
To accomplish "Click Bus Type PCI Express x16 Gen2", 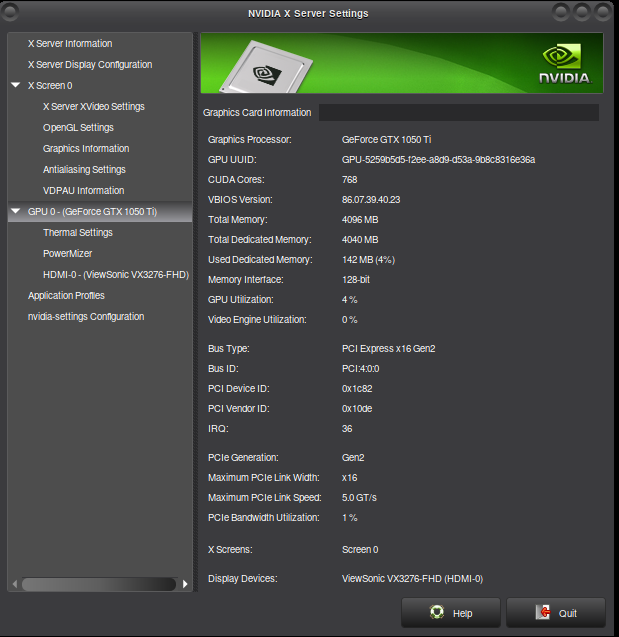I will [x=388, y=349].
